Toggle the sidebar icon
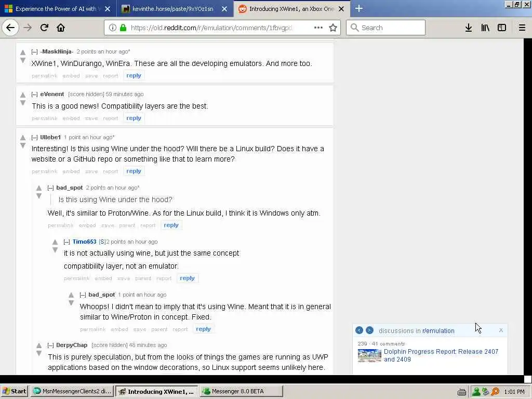Viewport: 532px width, 399px height. pos(502,28)
